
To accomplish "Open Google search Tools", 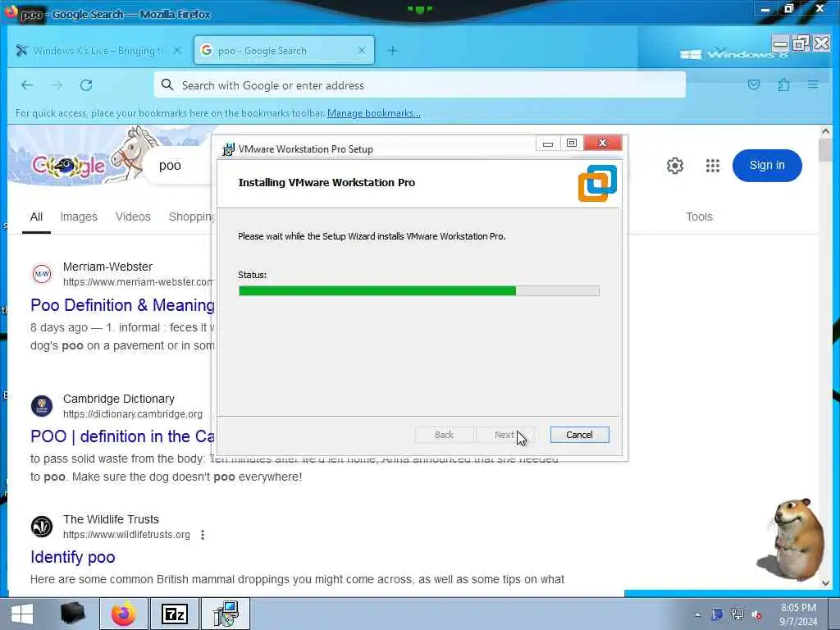I will pos(699,217).
